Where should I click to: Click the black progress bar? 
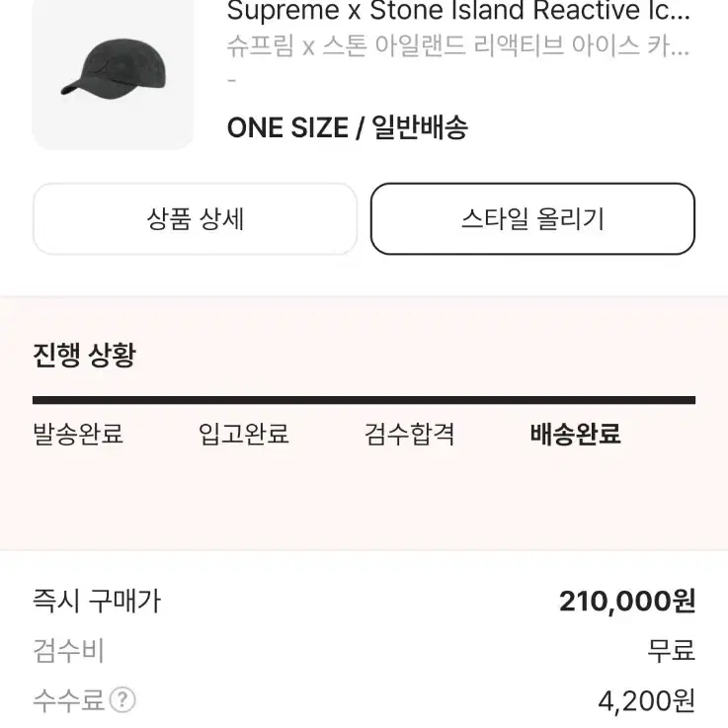tap(364, 400)
